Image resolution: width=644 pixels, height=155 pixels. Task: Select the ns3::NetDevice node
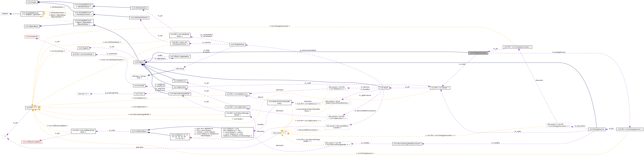(180, 81)
